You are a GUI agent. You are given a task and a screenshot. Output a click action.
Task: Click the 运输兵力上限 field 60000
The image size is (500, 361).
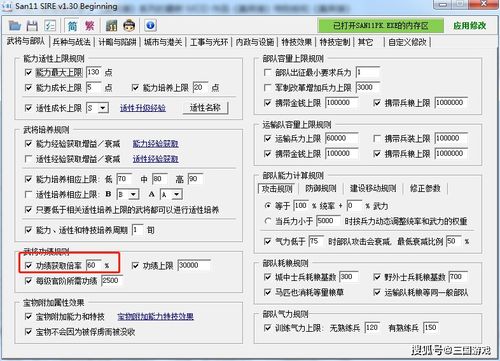(342, 138)
